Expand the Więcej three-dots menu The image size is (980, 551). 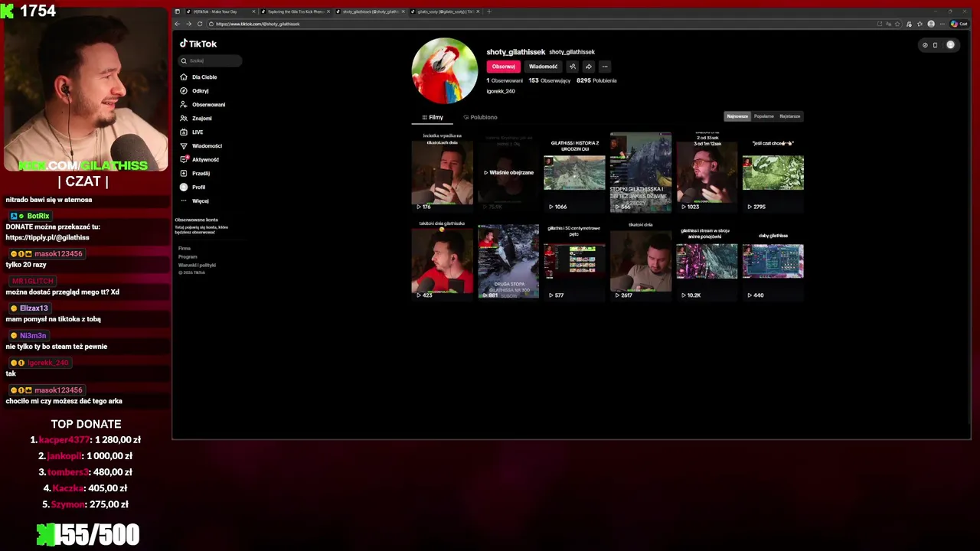184,201
